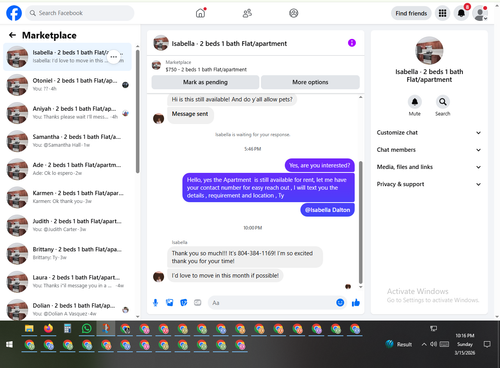Expand the Chat members section
Viewport: 500px width, 368px height.
click(x=429, y=150)
